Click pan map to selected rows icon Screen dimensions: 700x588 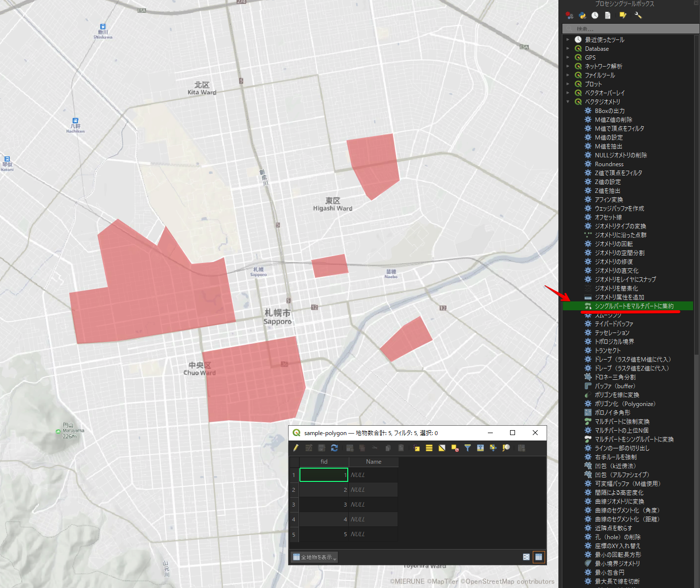coord(493,448)
